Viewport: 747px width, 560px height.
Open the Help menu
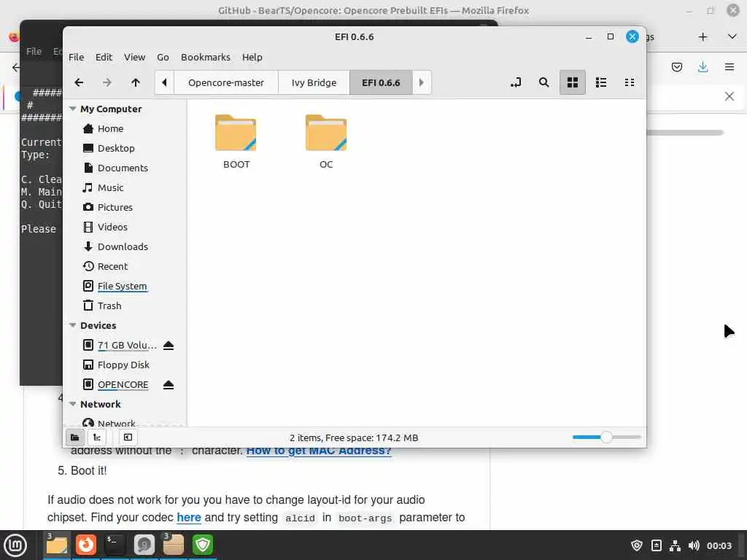(x=252, y=57)
